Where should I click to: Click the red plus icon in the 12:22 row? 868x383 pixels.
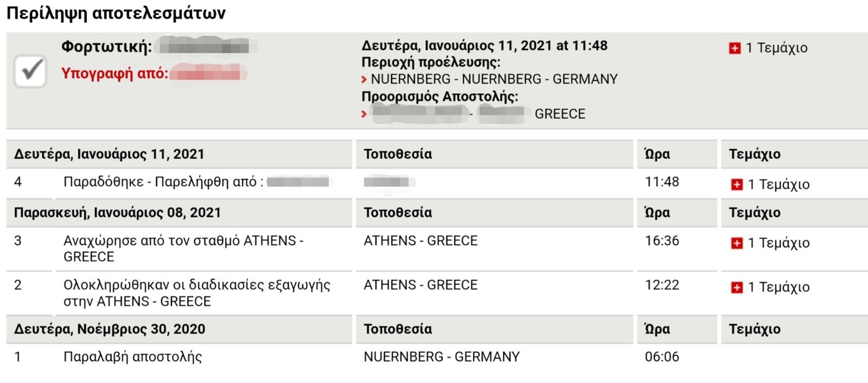737,288
